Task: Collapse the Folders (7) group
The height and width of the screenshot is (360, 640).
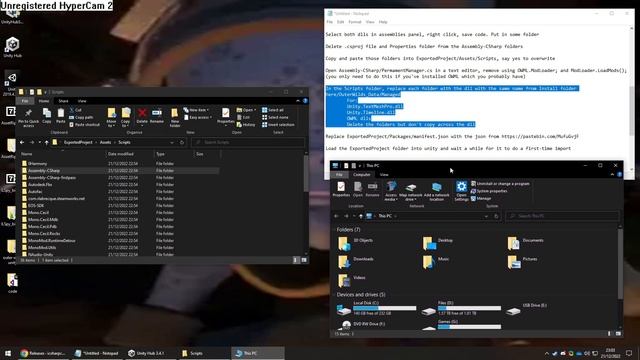Action: [348, 230]
